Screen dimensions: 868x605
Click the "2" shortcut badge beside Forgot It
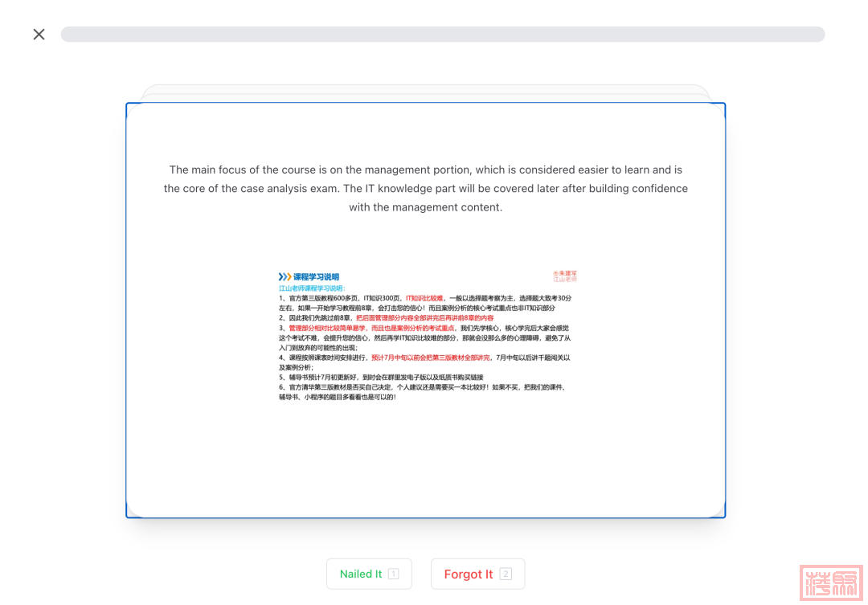[x=506, y=574]
